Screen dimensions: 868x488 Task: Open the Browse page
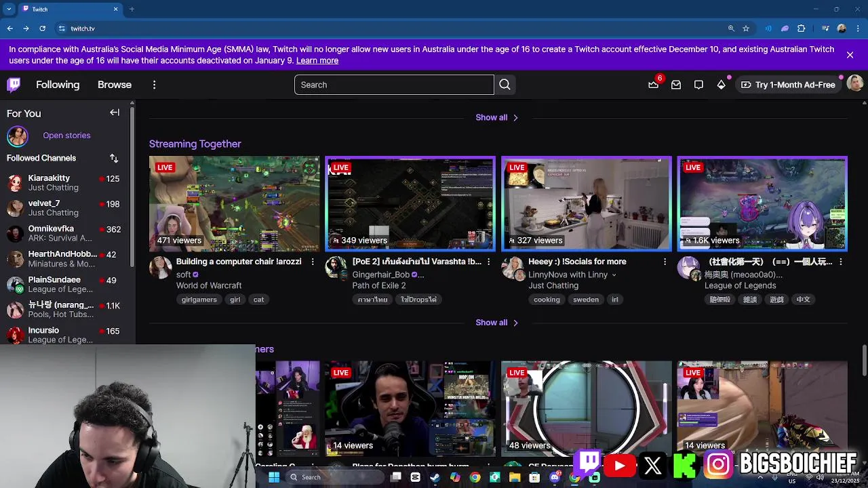115,85
